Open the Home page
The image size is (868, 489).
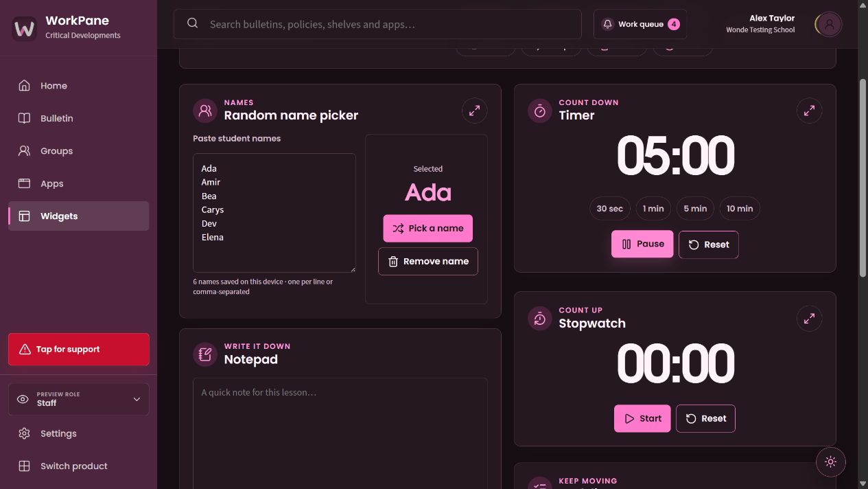click(78, 86)
